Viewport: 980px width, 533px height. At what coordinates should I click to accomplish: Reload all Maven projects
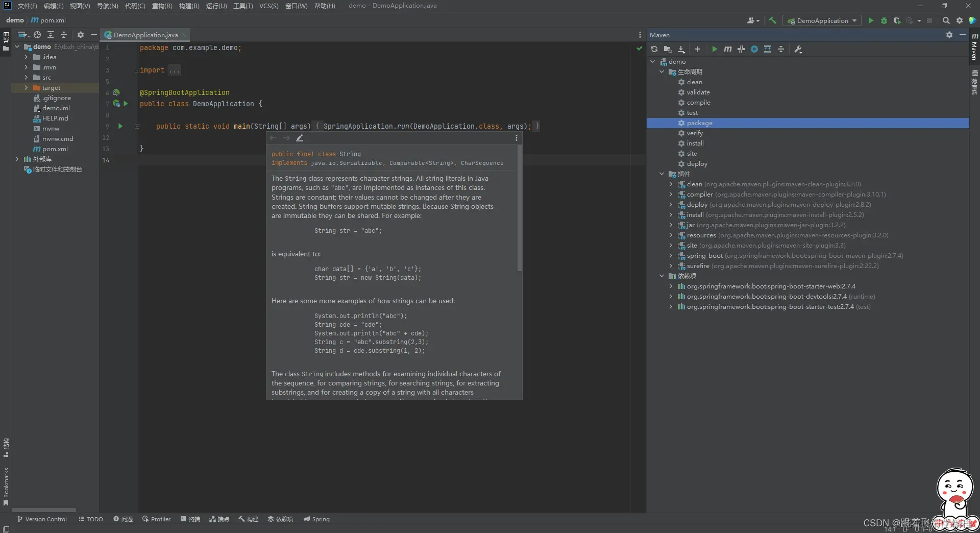point(654,50)
